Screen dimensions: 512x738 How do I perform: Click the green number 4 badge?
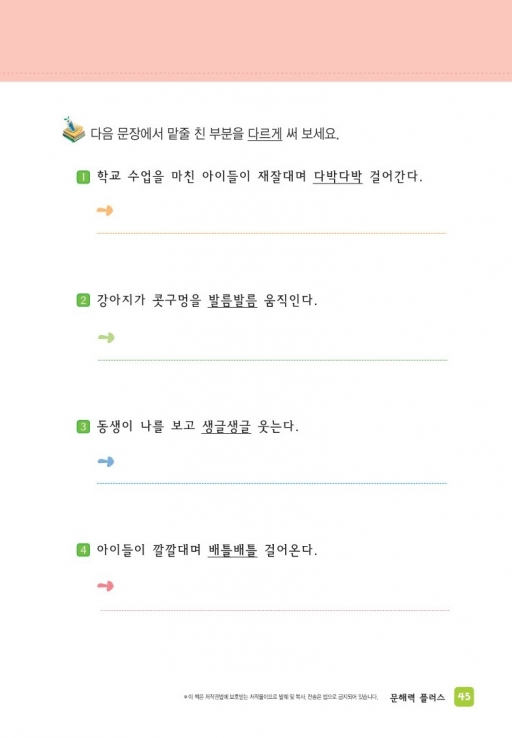coord(83,550)
